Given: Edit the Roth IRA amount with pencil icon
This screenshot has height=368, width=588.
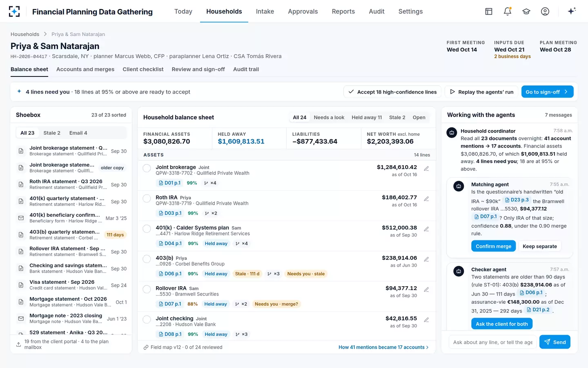Looking at the screenshot, I should [x=426, y=199].
